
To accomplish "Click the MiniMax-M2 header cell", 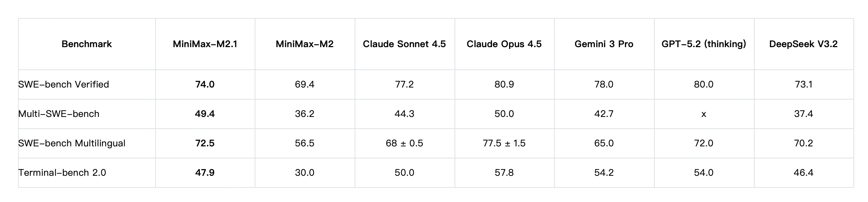I will (x=305, y=44).
